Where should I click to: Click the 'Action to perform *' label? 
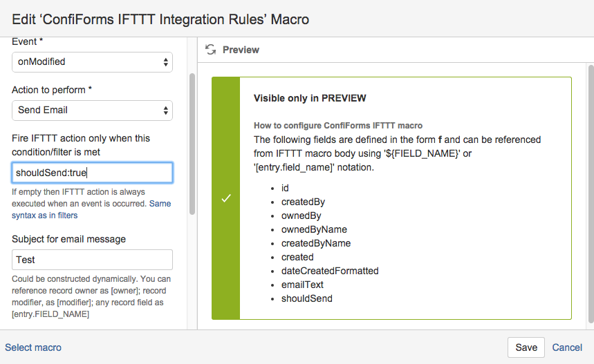pos(52,90)
